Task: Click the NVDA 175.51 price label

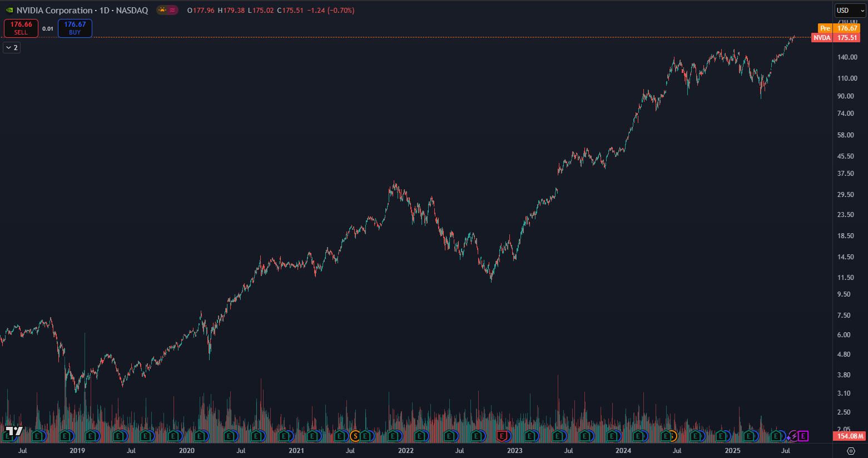Action: pyautogui.click(x=836, y=38)
